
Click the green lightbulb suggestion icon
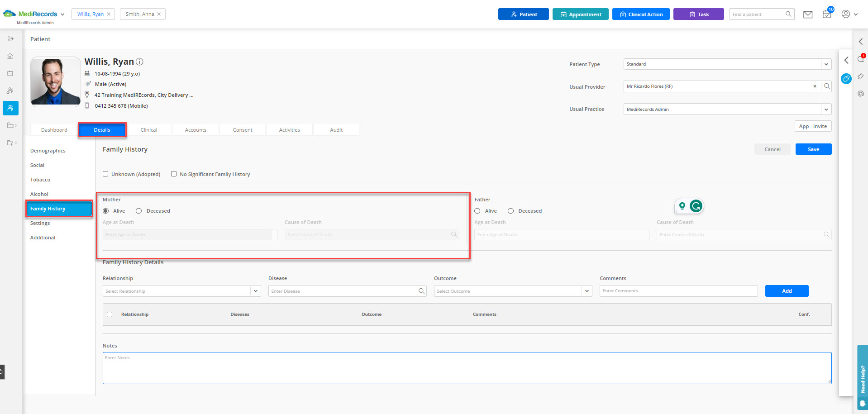pos(682,206)
